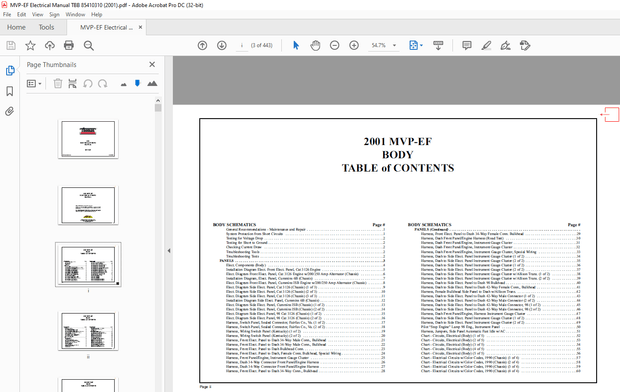Choose the selection arrow tool
The height and width of the screenshot is (392, 620).
[x=296, y=45]
